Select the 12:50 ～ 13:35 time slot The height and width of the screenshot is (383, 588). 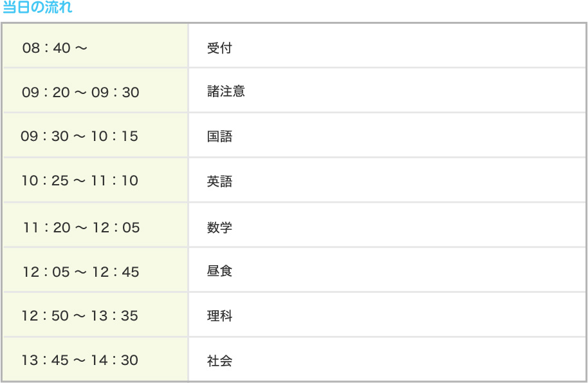[x=80, y=316]
